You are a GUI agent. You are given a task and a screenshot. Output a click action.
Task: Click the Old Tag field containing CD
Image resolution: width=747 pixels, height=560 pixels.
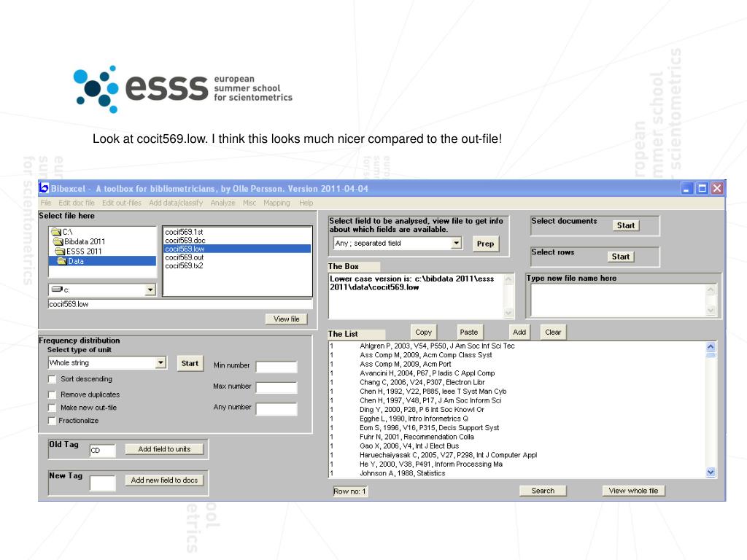click(x=102, y=451)
